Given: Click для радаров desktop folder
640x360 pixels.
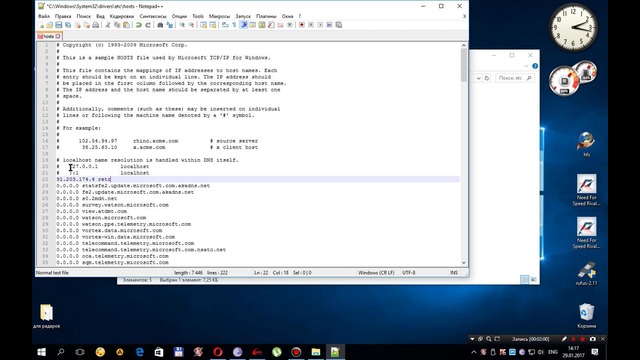Looking at the screenshot, I should point(46,316).
